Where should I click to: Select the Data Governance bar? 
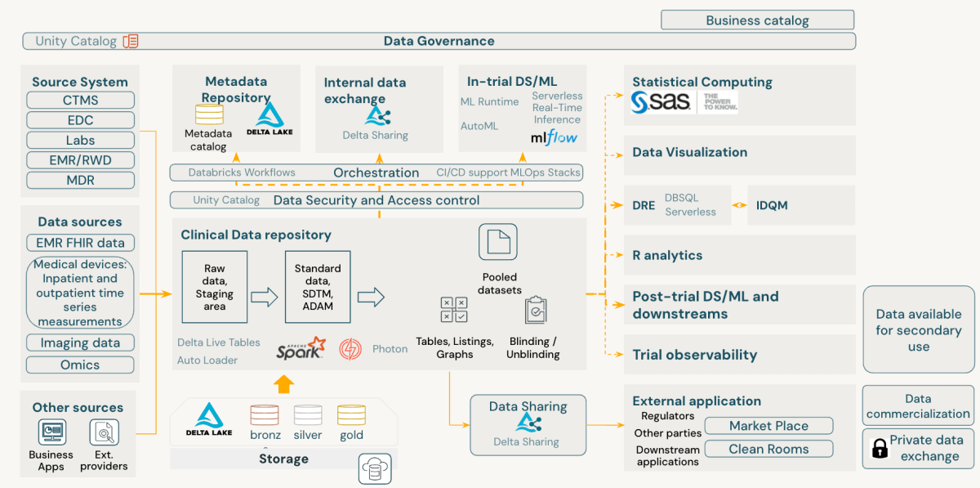[x=439, y=41]
